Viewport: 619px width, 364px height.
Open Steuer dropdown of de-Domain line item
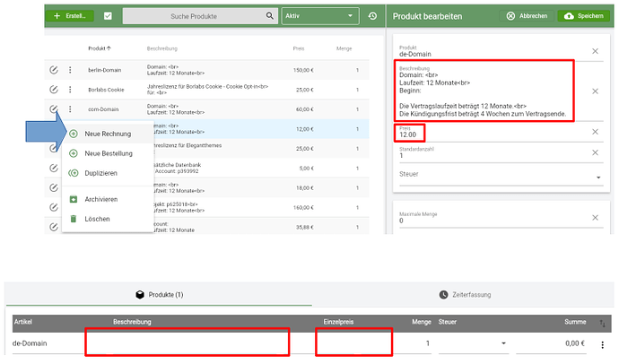point(473,343)
